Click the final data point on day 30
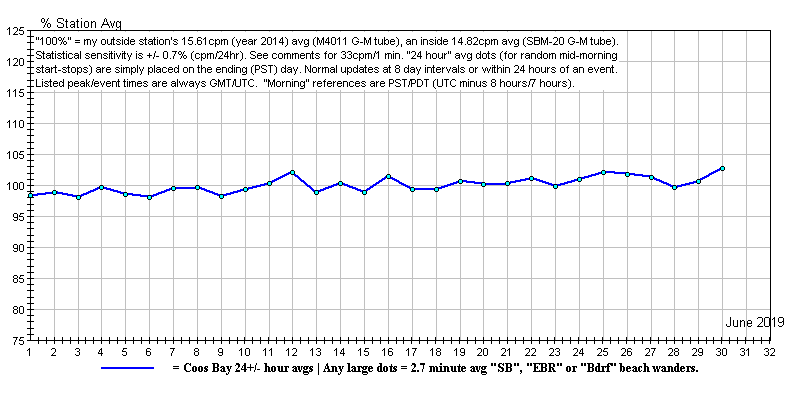800x400 pixels. 722,168
